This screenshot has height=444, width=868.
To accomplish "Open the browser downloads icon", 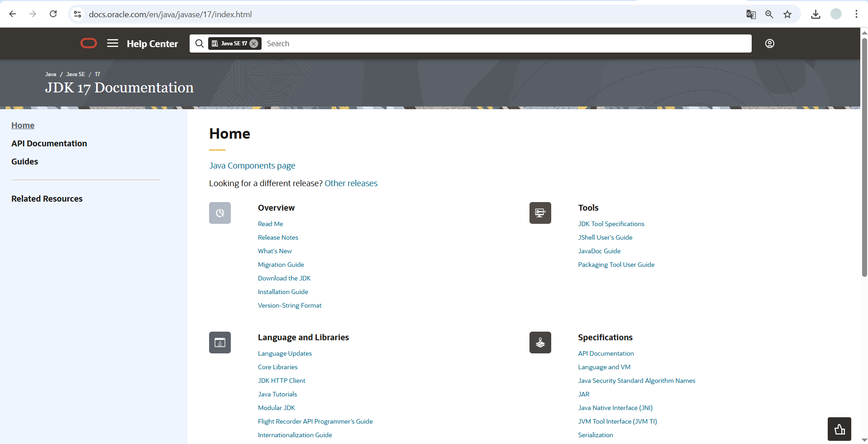I will [x=816, y=14].
